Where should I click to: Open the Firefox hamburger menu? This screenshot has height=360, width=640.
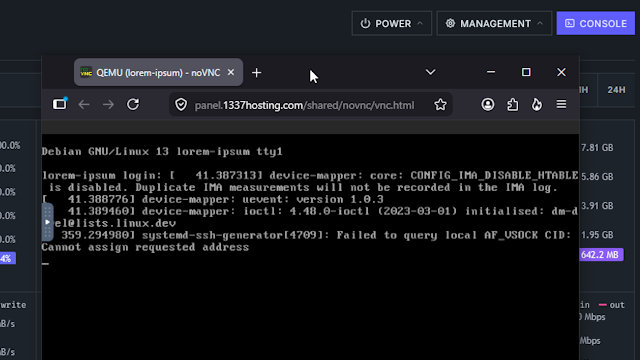[561, 104]
